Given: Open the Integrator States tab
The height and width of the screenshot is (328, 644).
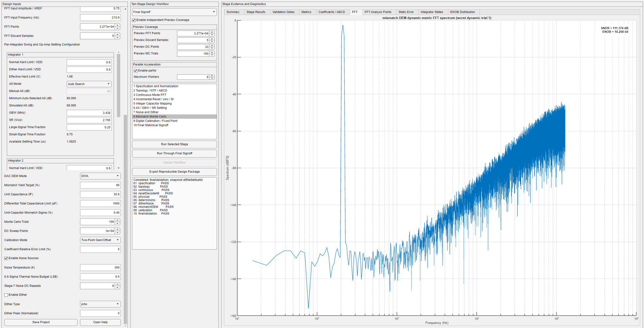Looking at the screenshot, I should 432,12.
